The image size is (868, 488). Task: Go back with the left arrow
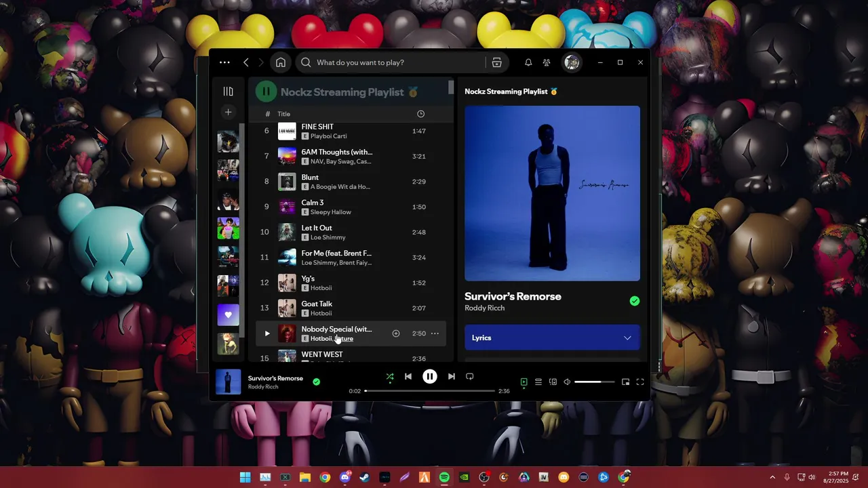pos(246,62)
